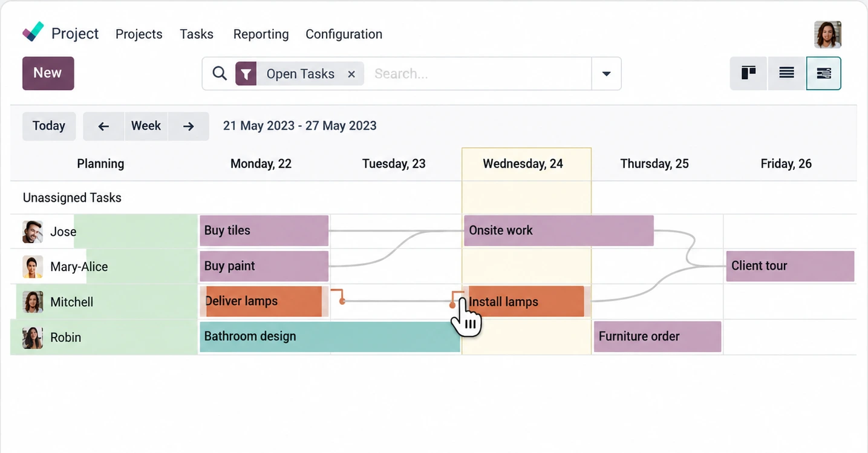Click the 21 May 2023 - 27 May 2023 range

300,126
